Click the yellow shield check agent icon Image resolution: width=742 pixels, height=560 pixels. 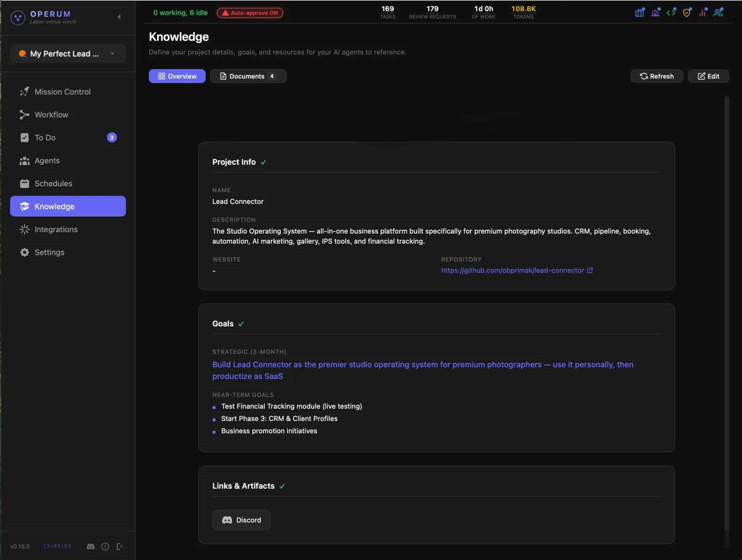686,13
